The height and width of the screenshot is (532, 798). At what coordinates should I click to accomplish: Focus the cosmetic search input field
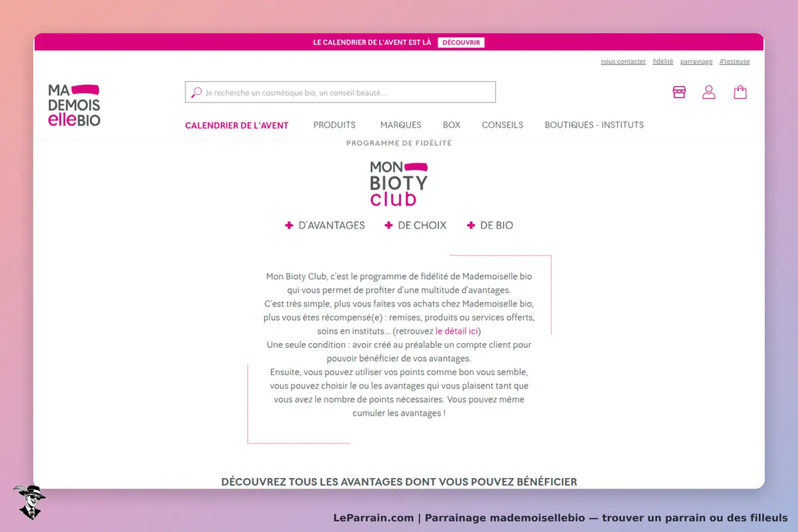(340, 92)
